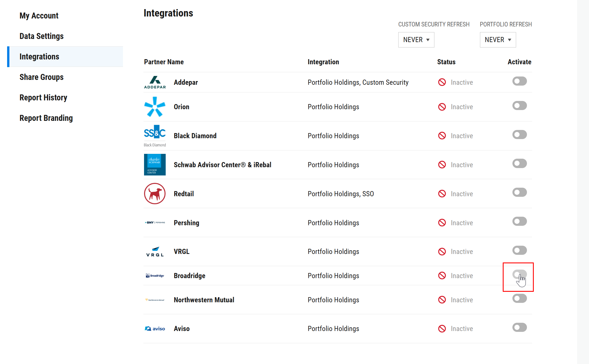Click the Orion star logo

[x=155, y=107]
